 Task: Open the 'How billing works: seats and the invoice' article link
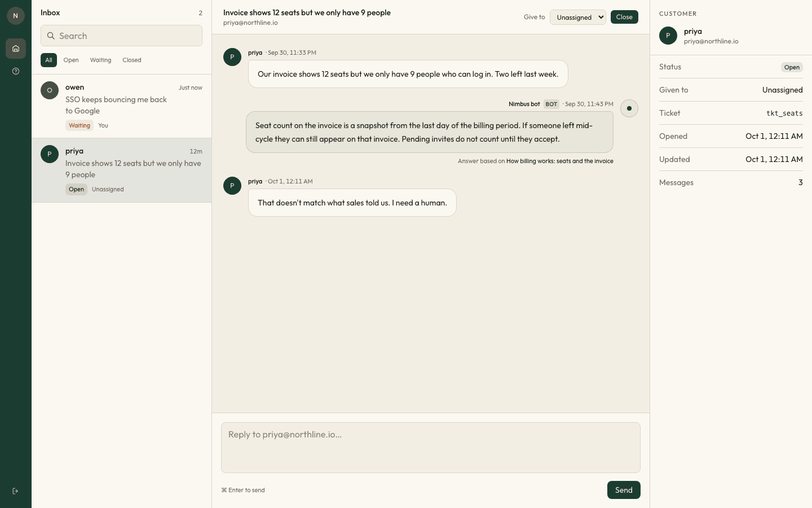(x=560, y=161)
